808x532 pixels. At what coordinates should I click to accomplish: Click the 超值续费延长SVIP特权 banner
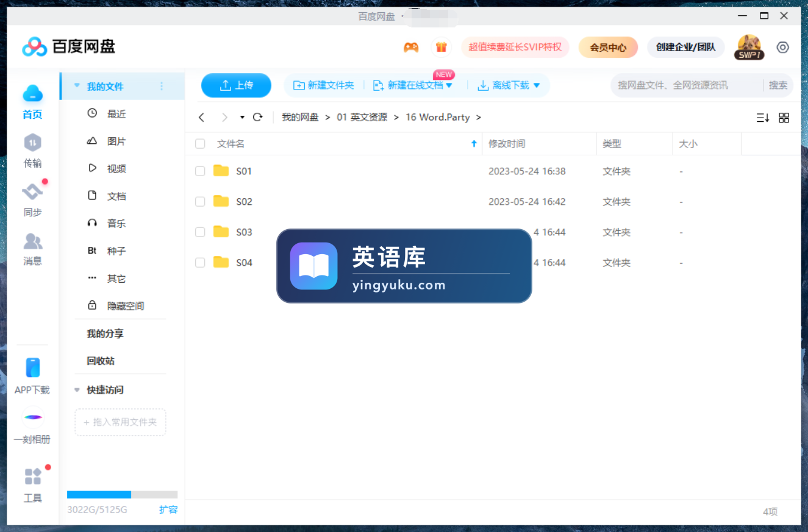515,47
